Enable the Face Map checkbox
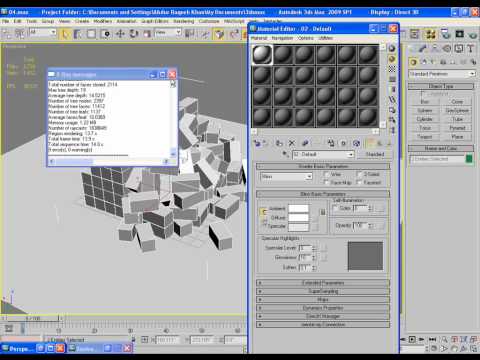Image resolution: width=480 pixels, height=360 pixels. [x=327, y=182]
